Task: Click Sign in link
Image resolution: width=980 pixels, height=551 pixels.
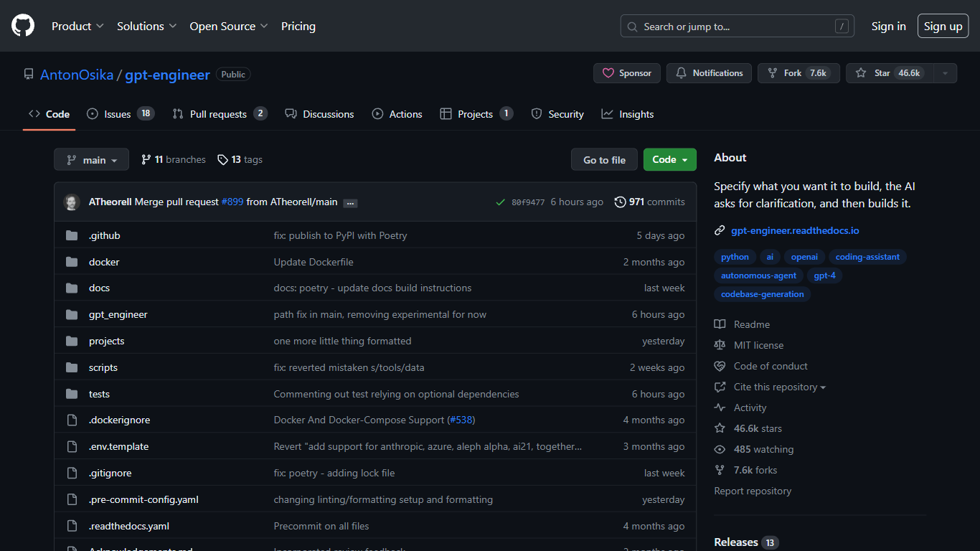Action: tap(888, 26)
